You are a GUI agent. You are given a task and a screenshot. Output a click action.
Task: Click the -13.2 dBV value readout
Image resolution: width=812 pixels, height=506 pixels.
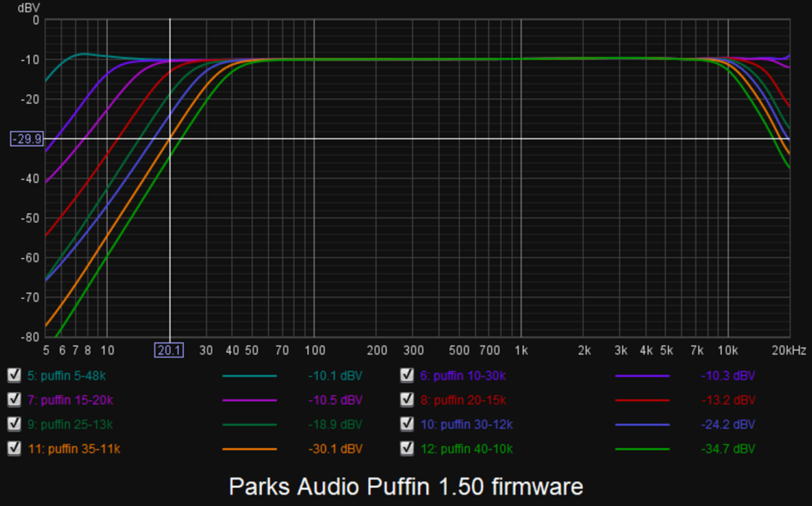click(728, 400)
